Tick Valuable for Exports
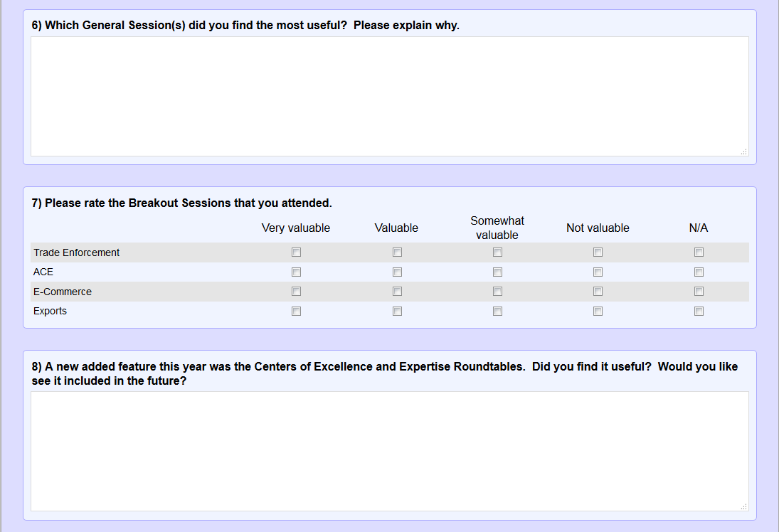Image resolution: width=779 pixels, height=532 pixels. 397,312
